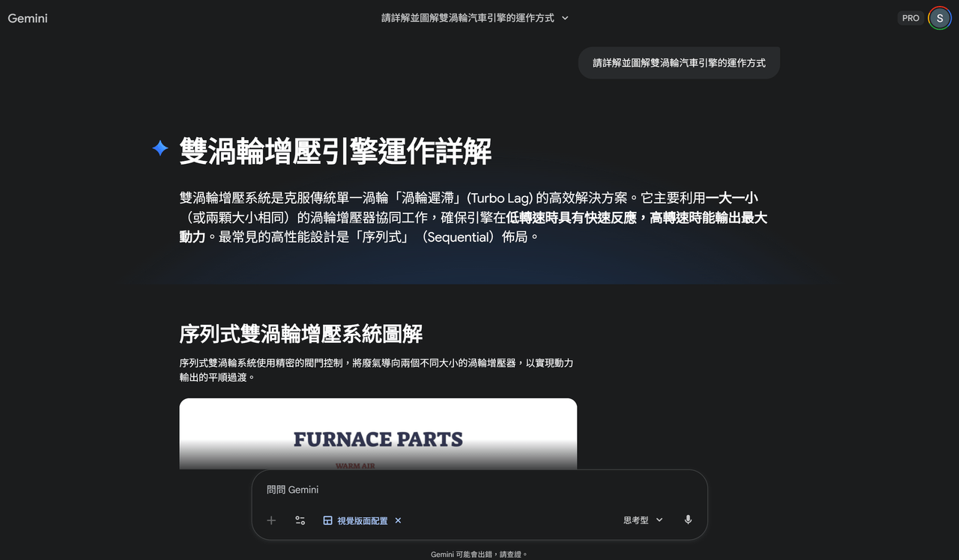959x560 pixels.
Task: Click the user prompt bubble about 雙渦輪汽車引擎
Action: pyautogui.click(x=679, y=63)
